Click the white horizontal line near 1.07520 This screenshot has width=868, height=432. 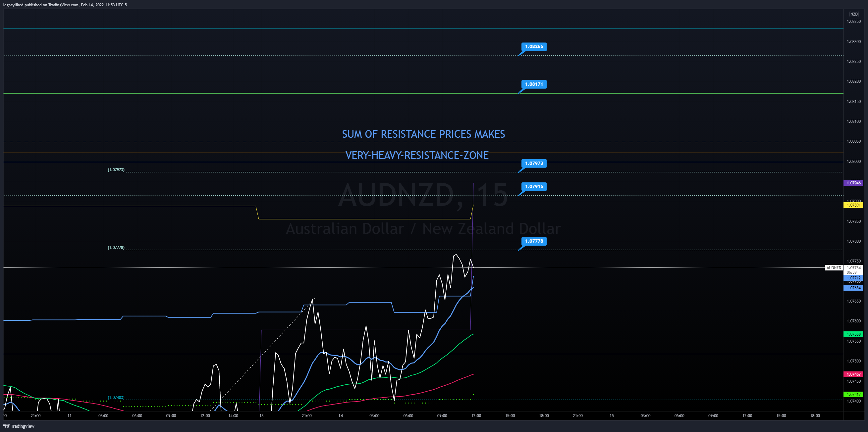pyautogui.click(x=423, y=354)
